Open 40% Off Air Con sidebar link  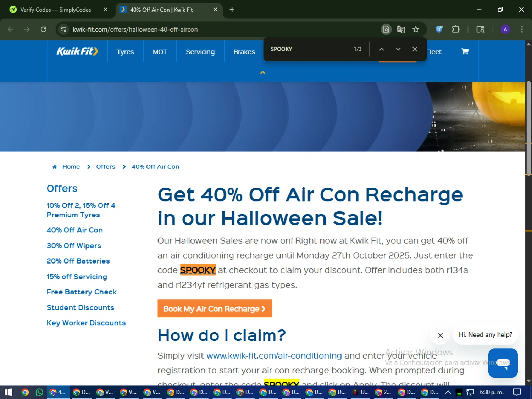[x=74, y=230]
